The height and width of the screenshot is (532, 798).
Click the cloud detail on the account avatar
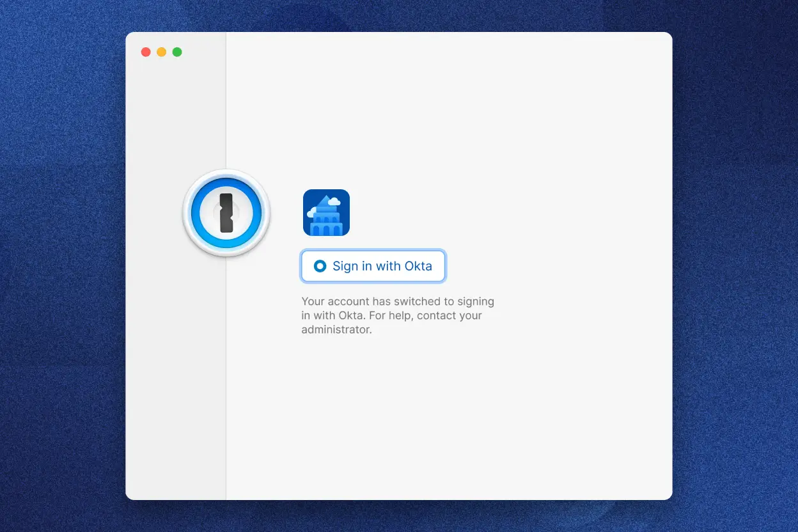[334, 201]
